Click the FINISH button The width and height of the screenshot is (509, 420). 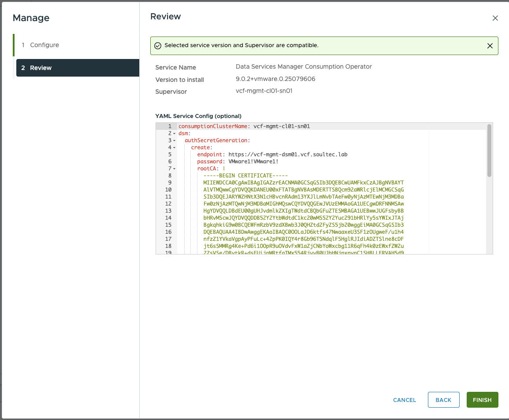coord(482,400)
